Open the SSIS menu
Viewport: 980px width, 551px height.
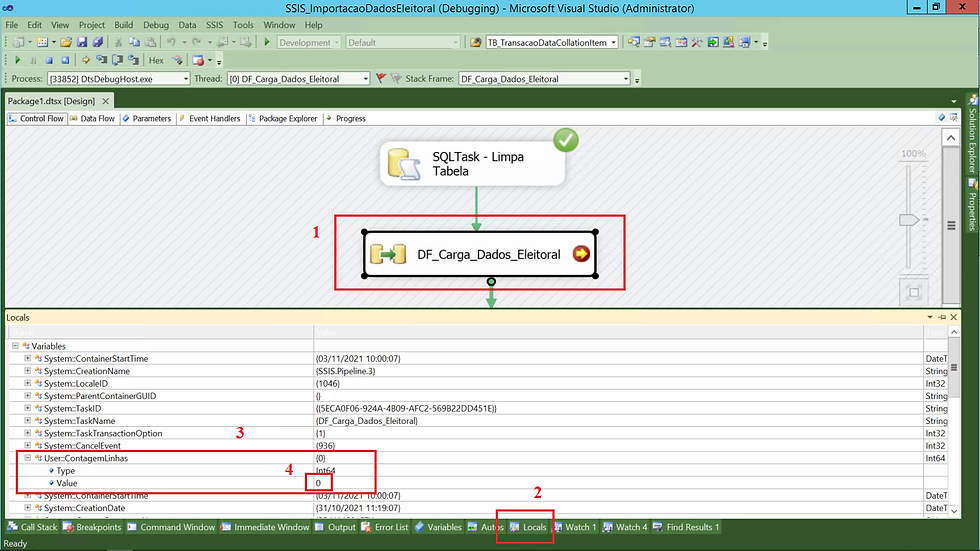[x=214, y=25]
